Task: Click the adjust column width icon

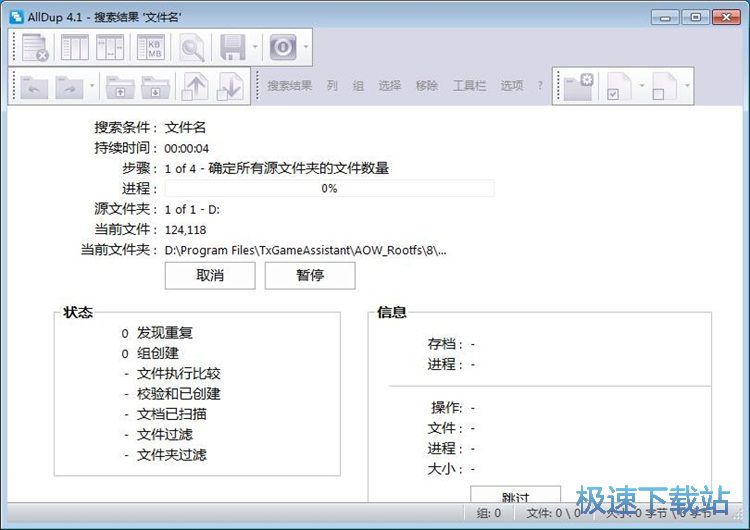Action: click(110, 47)
